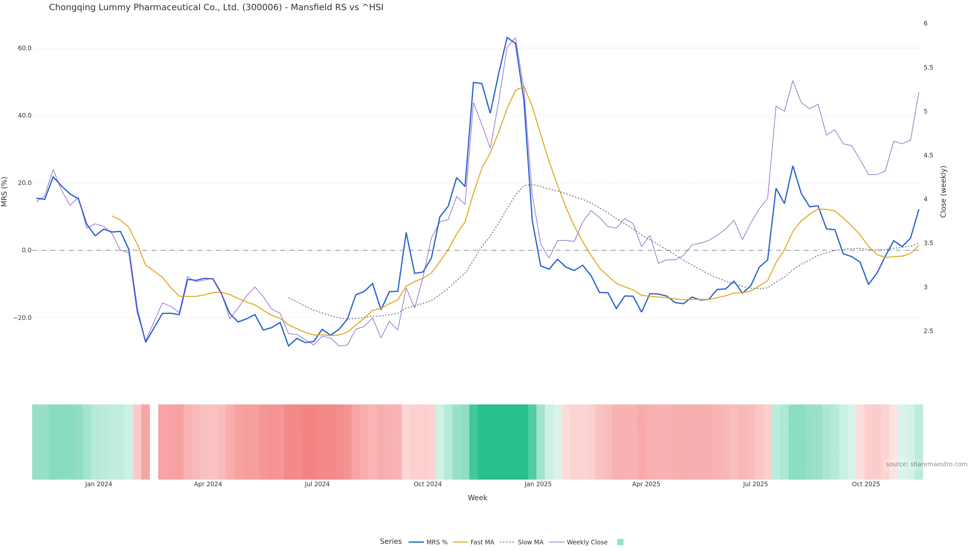Click the MRS (%) axis title
This screenshot has height=551, width=980.
coord(5,192)
